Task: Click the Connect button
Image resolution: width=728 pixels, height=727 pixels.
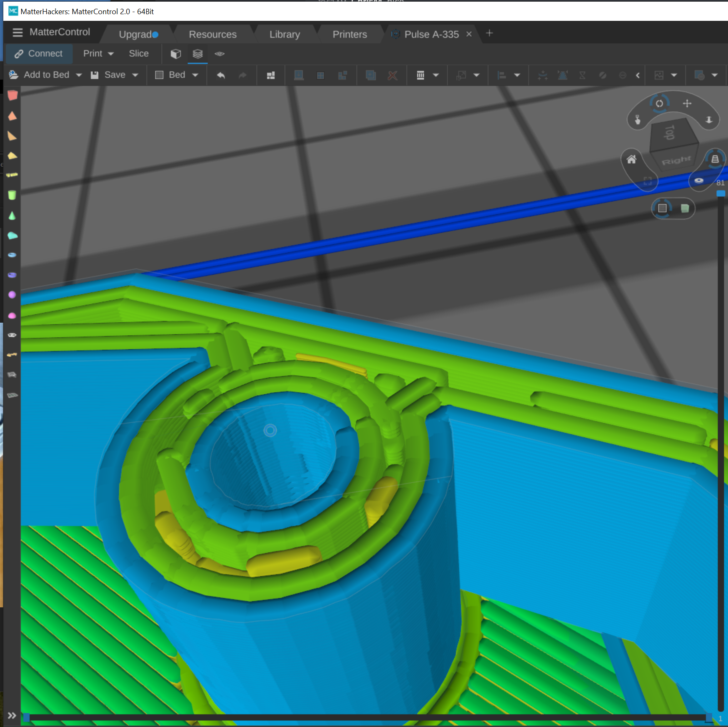Action: click(x=39, y=53)
